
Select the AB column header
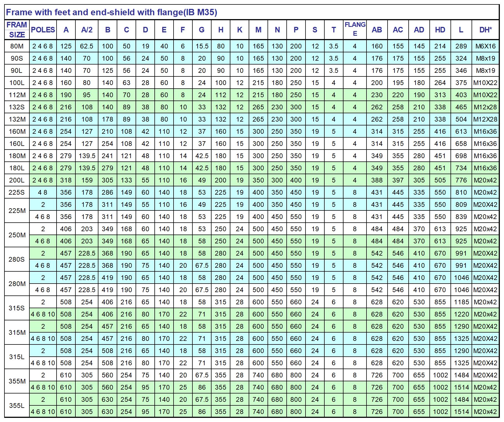coord(377,30)
